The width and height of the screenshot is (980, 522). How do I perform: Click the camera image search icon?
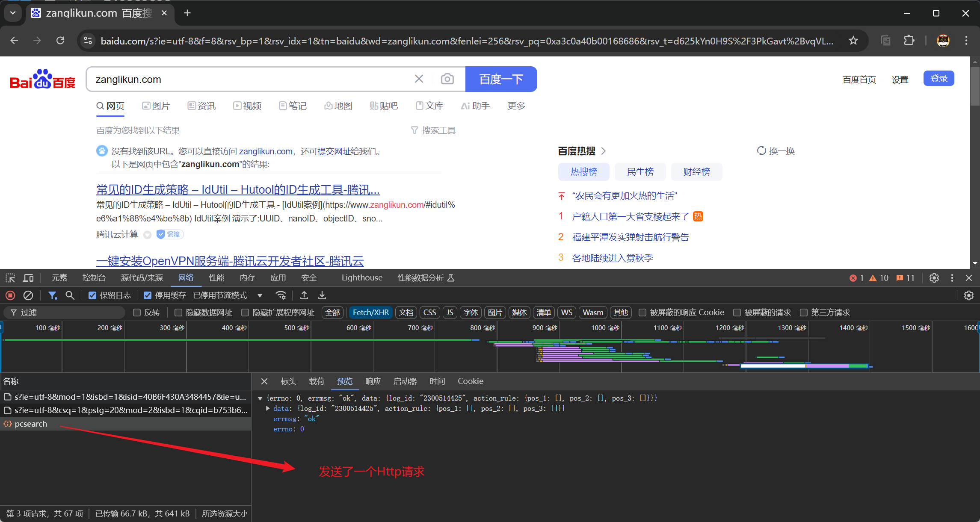(x=447, y=79)
